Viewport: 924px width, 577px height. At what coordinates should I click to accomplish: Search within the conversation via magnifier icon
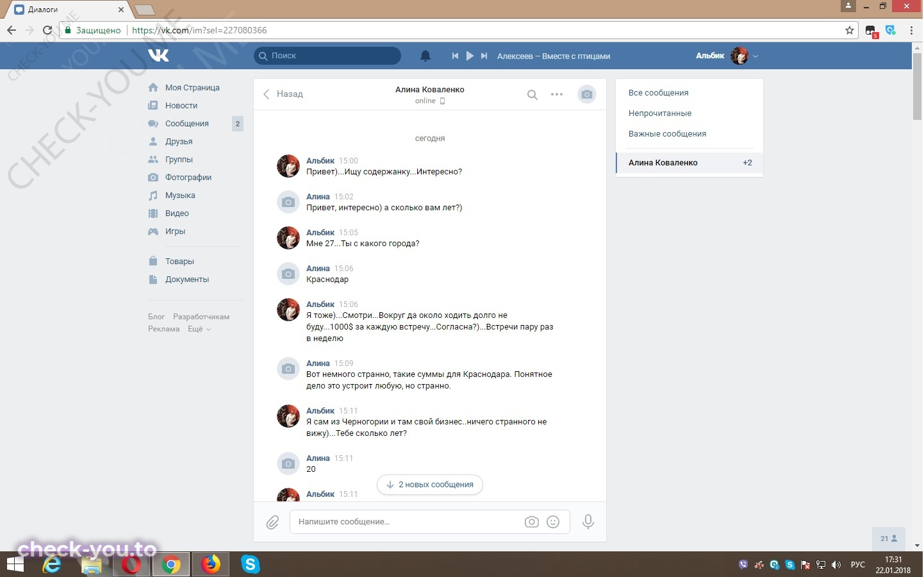point(532,95)
